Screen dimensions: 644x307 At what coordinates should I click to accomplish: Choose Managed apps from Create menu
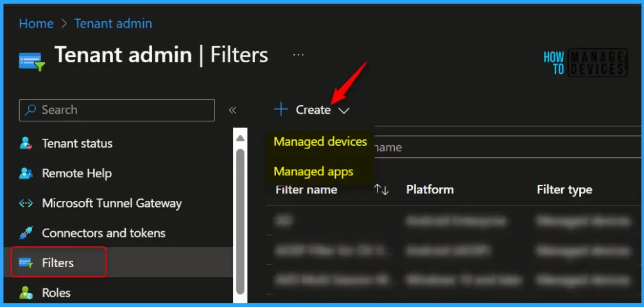pyautogui.click(x=314, y=171)
